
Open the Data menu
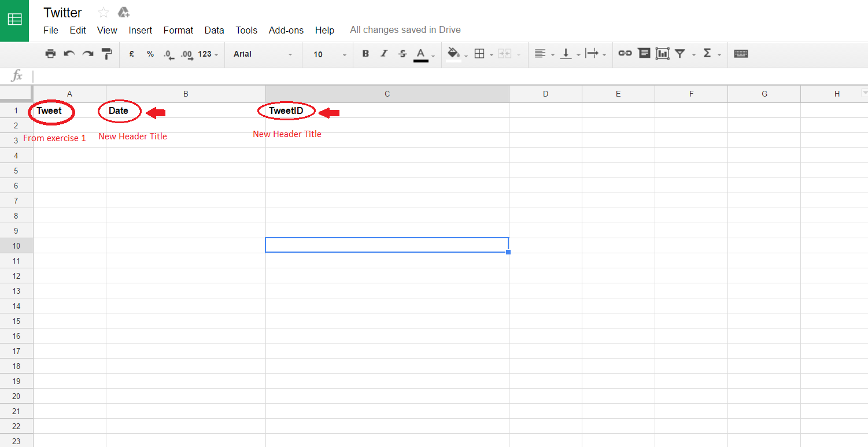point(215,30)
